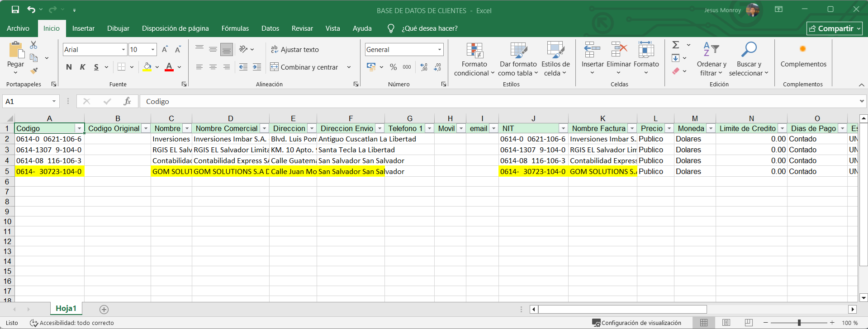Click the Compartir button

(835, 28)
